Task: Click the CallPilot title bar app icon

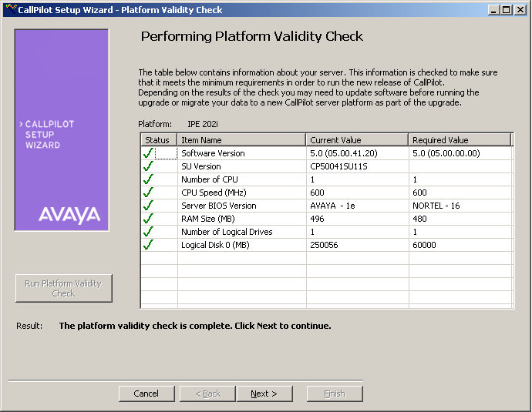Action: [12, 9]
